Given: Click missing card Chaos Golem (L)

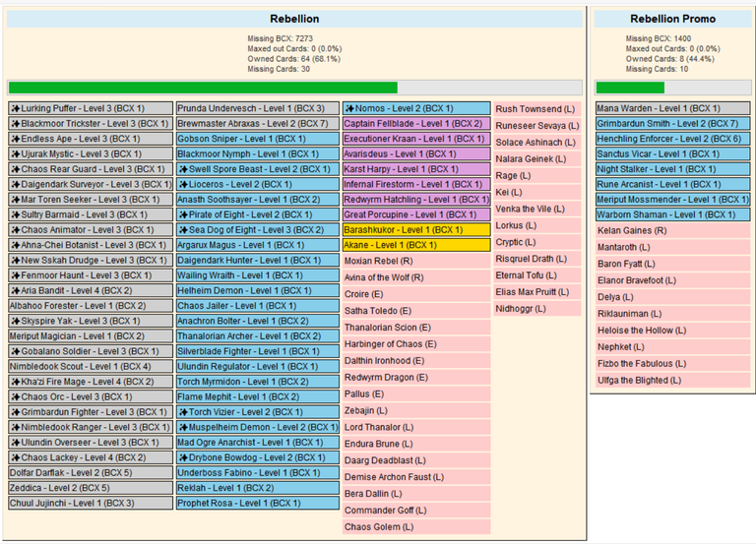Looking at the screenshot, I should 416,527.
